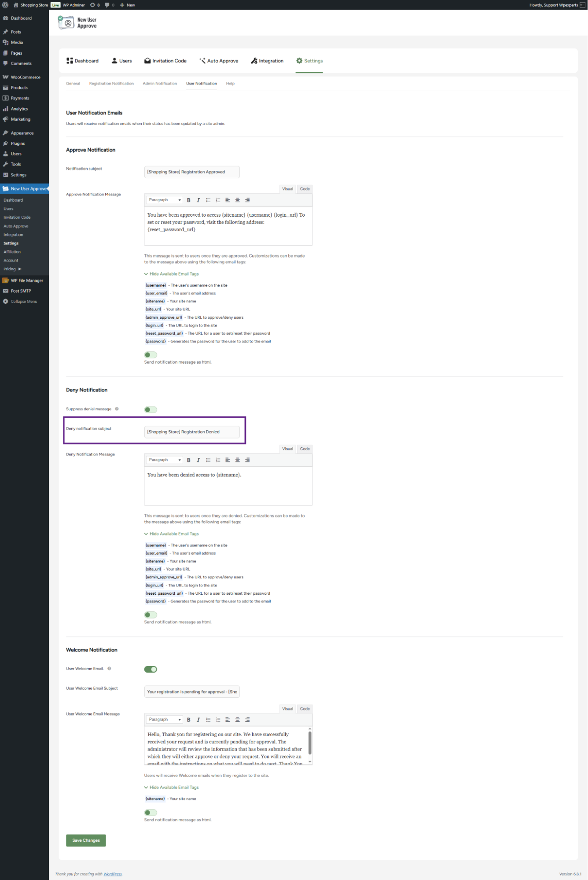Click Bold icon in Approve Notification editor
The height and width of the screenshot is (880, 588).
[188, 200]
